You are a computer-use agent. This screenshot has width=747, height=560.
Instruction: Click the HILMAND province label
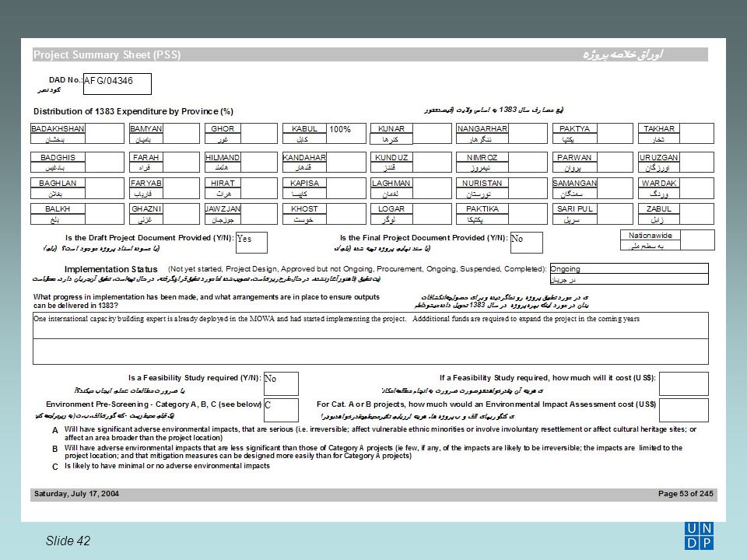[223, 157]
